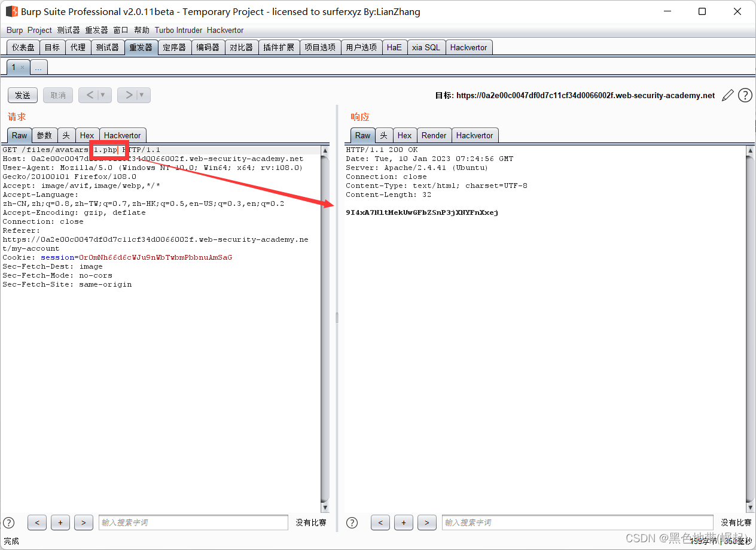
Task: Select repeater tab 1
Action: (14, 67)
